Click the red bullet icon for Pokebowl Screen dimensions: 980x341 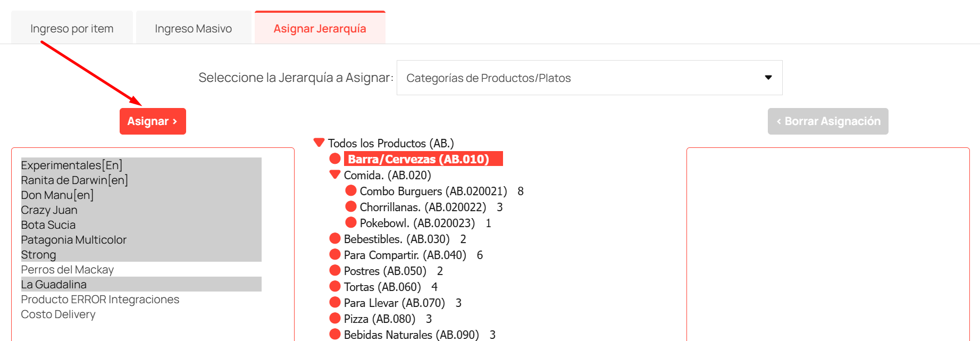(350, 222)
